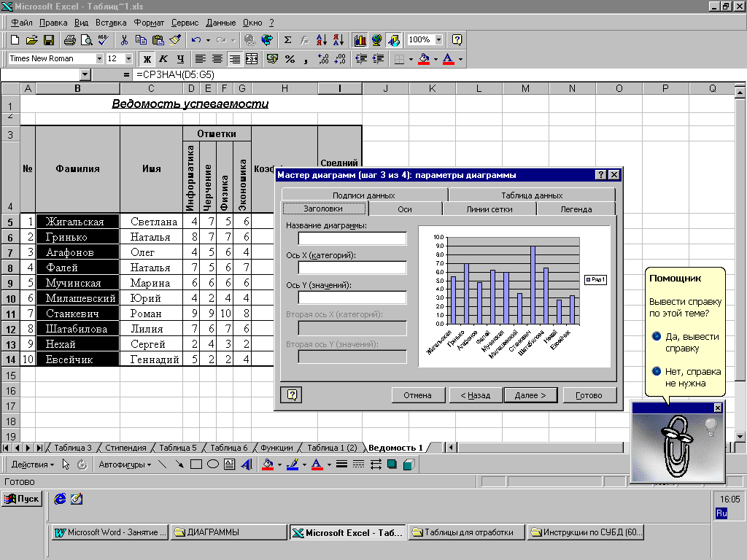Apply Percent style icon
The image size is (747, 560).
coord(290,59)
